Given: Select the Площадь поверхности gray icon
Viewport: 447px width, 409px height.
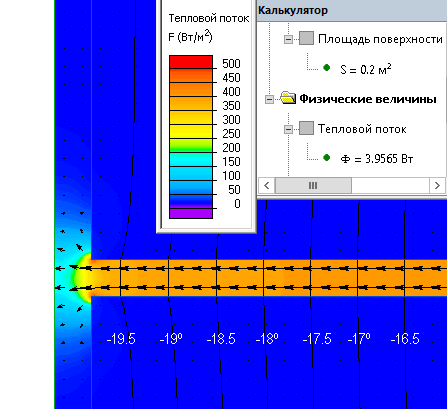Looking at the screenshot, I should coord(306,38).
